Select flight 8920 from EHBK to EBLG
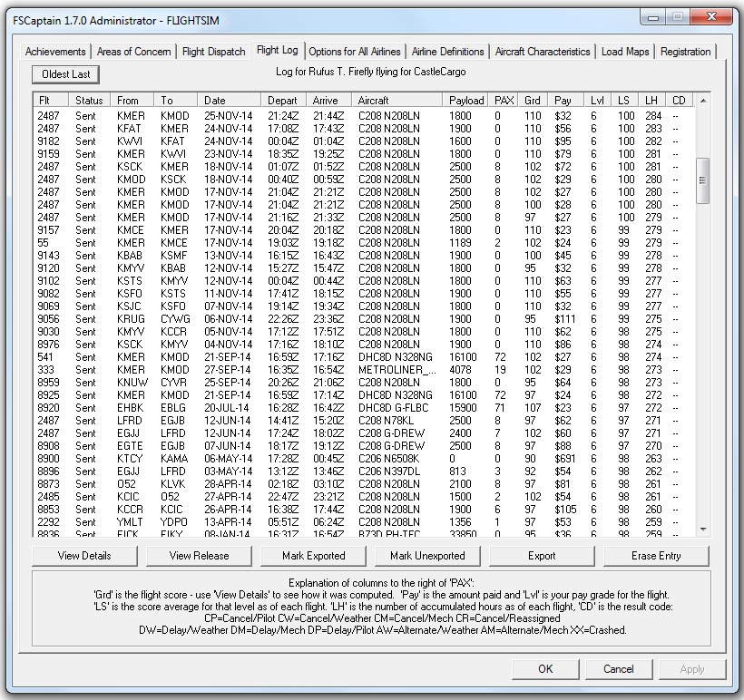This screenshot has height=700, width=744. (364, 408)
